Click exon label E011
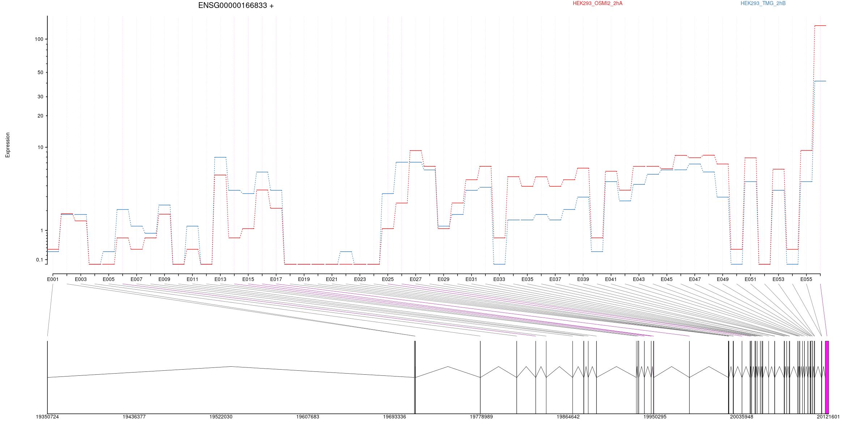 pyautogui.click(x=192, y=279)
